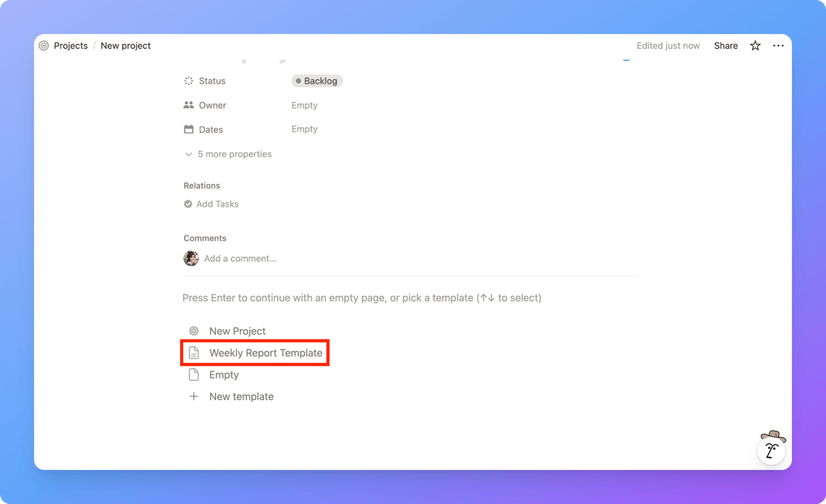Focus the Add a comment field
Image resolution: width=826 pixels, height=504 pixels.
240,259
